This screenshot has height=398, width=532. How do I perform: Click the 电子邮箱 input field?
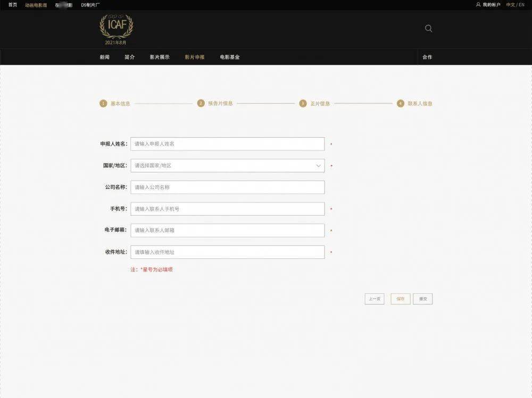coord(227,231)
